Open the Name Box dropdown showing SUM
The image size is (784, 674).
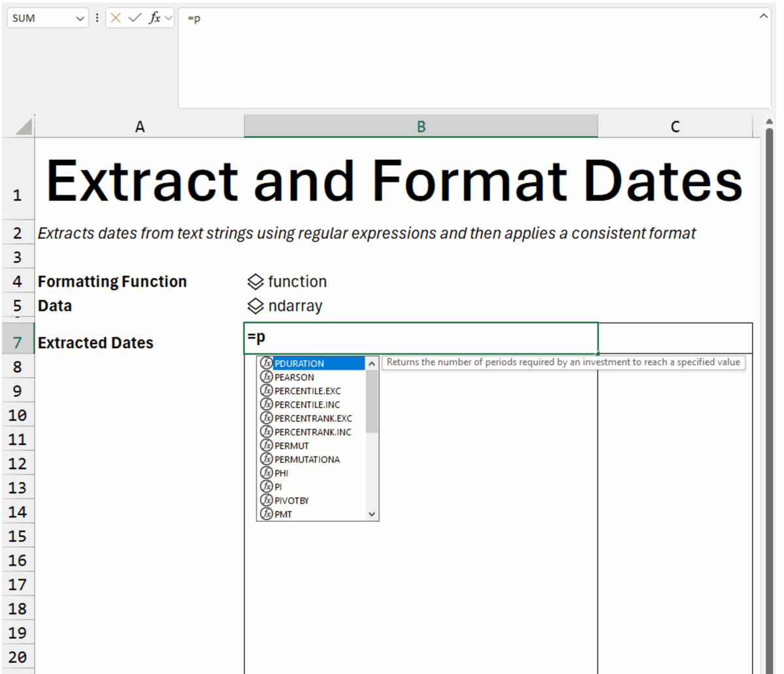coord(78,18)
